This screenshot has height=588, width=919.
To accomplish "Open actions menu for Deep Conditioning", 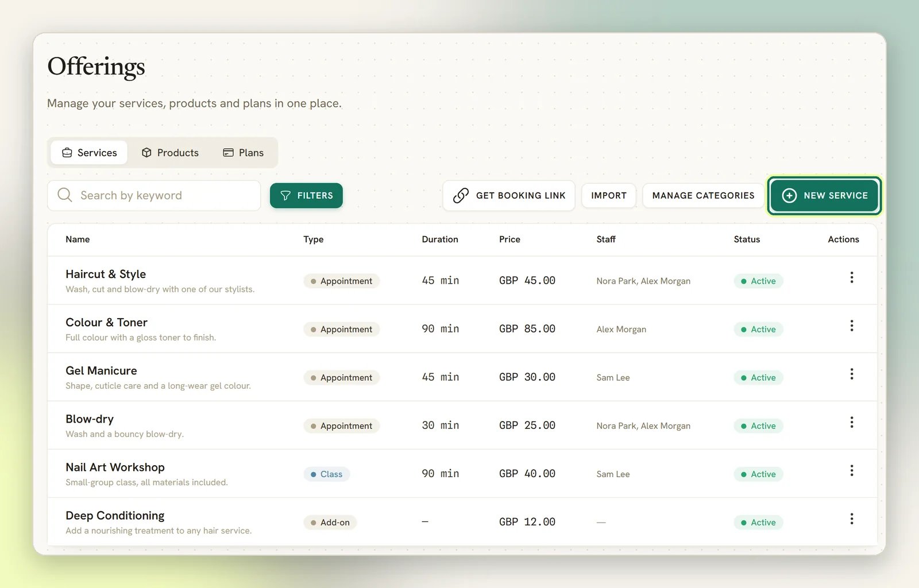I will point(851,519).
